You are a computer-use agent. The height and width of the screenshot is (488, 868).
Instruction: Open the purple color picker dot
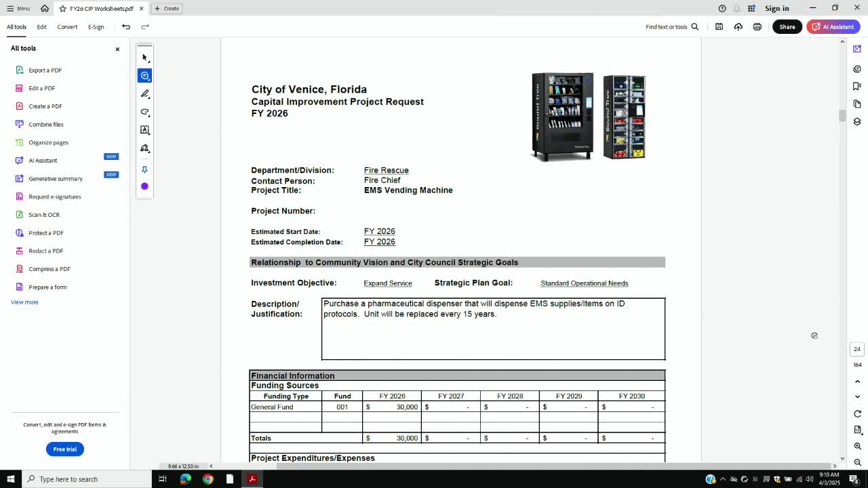(x=144, y=186)
